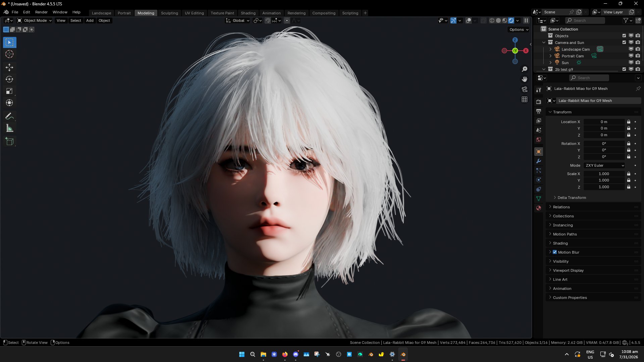Viewport: 644px width, 362px height.
Task: Open the Object Mode dropdown
Action: pos(35,20)
